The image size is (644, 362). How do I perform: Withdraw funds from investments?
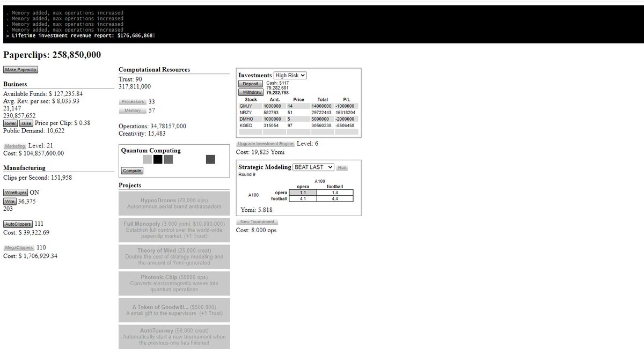click(250, 92)
